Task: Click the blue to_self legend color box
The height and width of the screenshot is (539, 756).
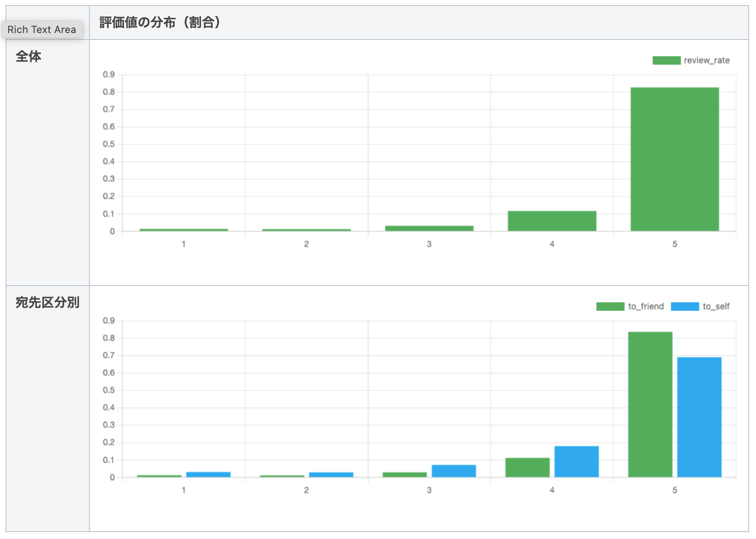Action: (x=684, y=306)
